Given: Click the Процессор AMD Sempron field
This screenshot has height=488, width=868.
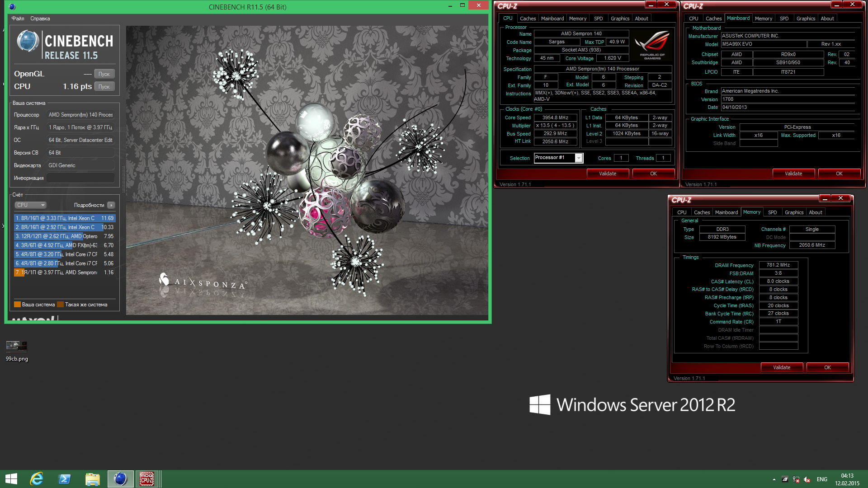Looking at the screenshot, I should 81,115.
